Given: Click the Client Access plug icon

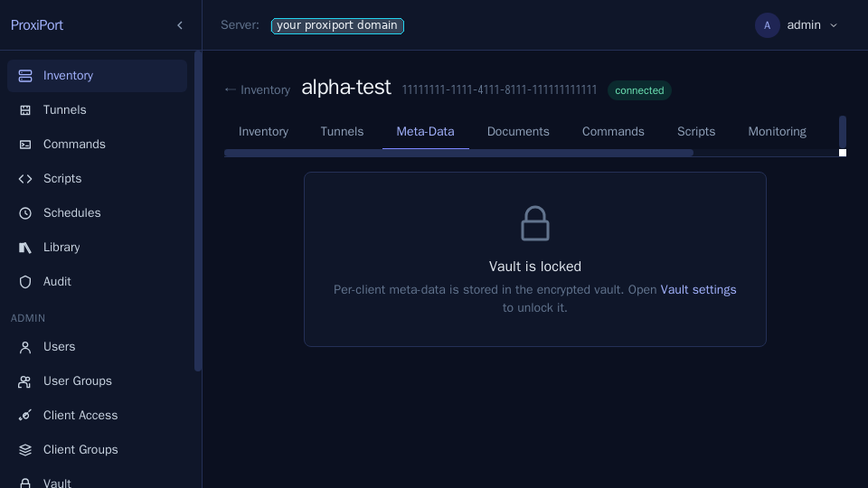Looking at the screenshot, I should tap(25, 416).
